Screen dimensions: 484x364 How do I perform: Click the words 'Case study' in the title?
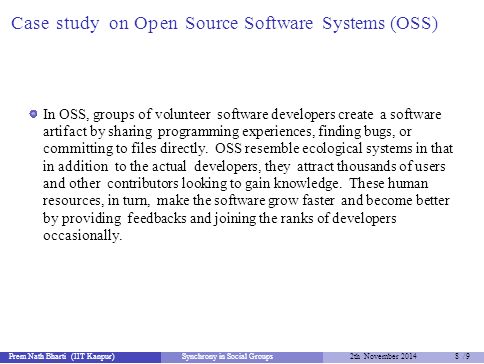(x=55, y=24)
